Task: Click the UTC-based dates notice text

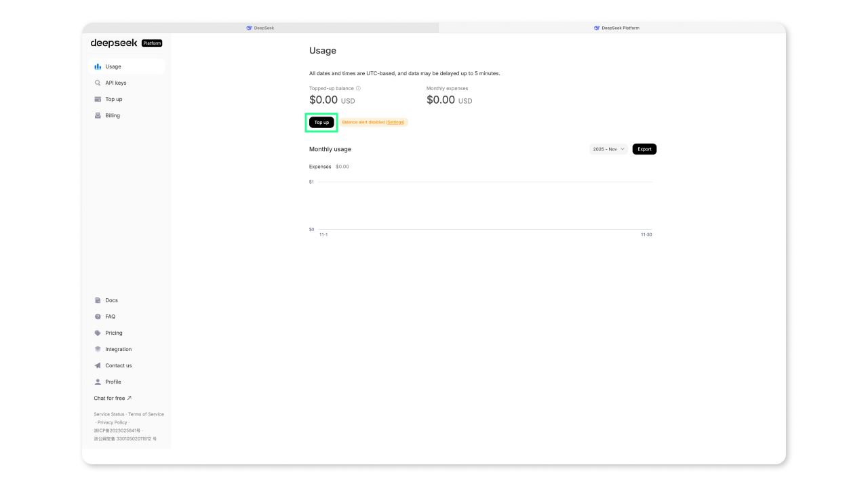Action: pos(404,73)
